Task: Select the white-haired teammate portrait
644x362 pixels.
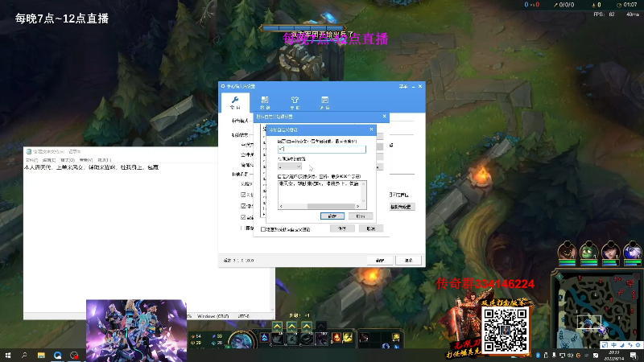Action: pyautogui.click(x=633, y=251)
